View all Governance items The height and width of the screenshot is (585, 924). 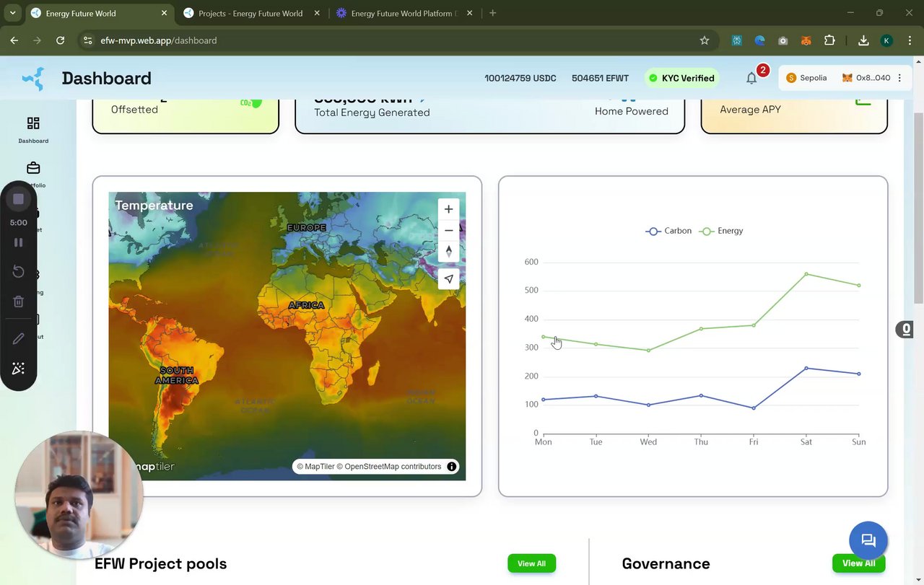click(858, 563)
